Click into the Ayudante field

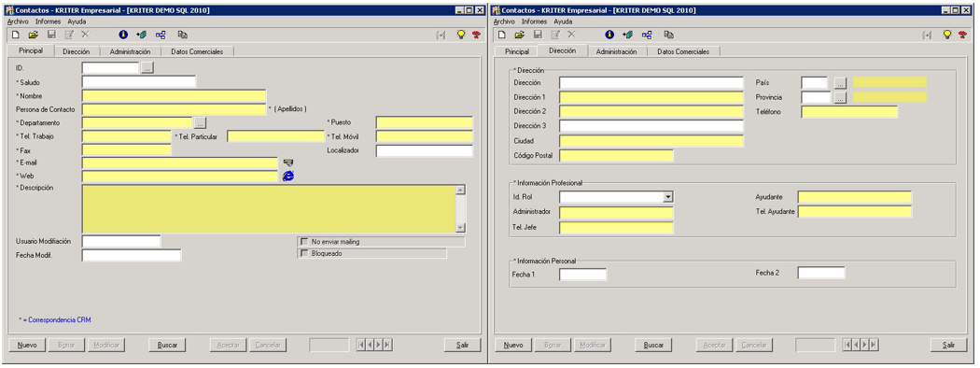855,197
